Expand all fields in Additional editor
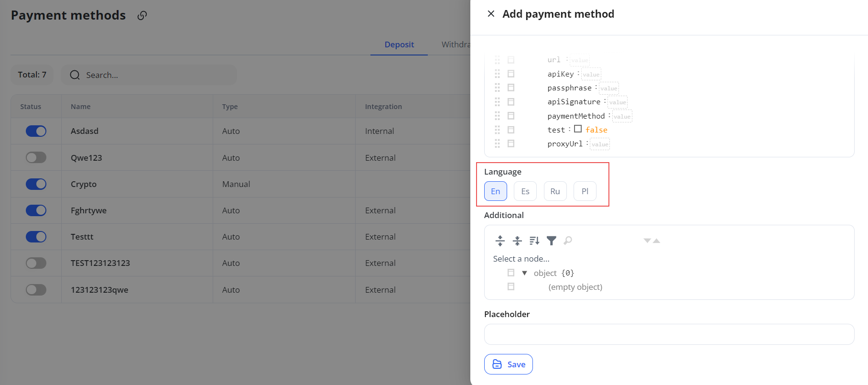Image resolution: width=868 pixels, height=385 pixels. click(500, 241)
